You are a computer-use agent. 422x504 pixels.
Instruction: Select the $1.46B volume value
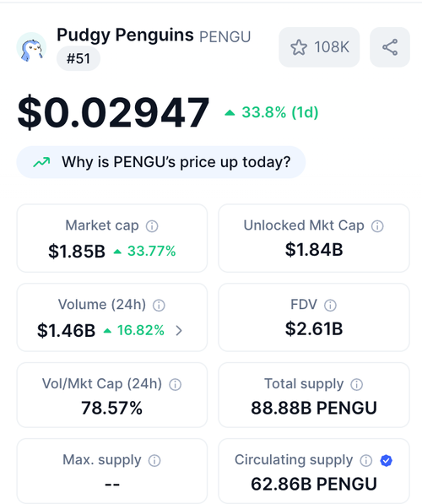(66, 330)
